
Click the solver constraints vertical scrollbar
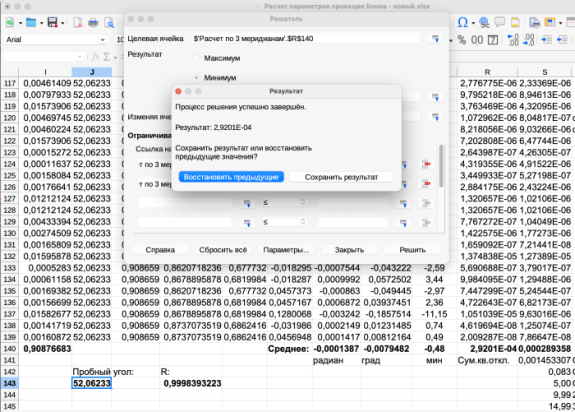click(441, 166)
